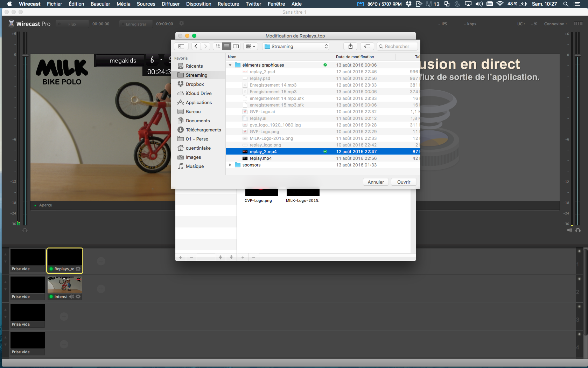The image size is (588, 368).
Task: Toggle the headphones monitor under left meter
Action: tap(25, 230)
